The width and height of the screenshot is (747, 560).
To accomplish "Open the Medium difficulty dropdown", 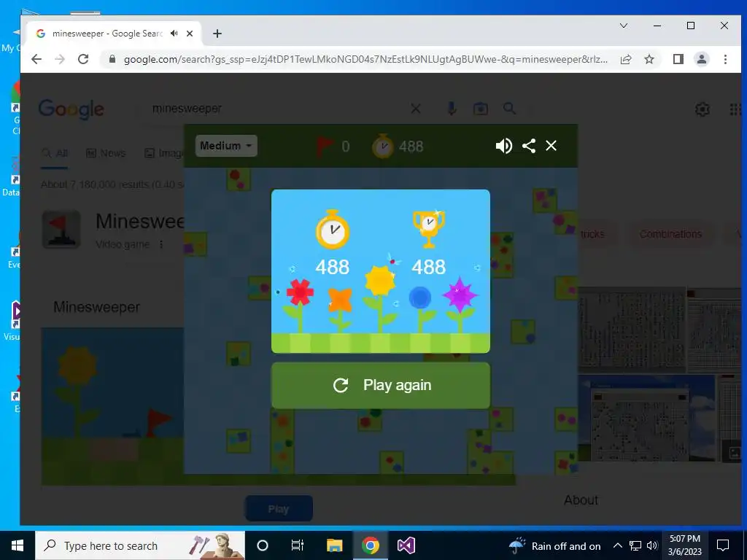I will (226, 146).
